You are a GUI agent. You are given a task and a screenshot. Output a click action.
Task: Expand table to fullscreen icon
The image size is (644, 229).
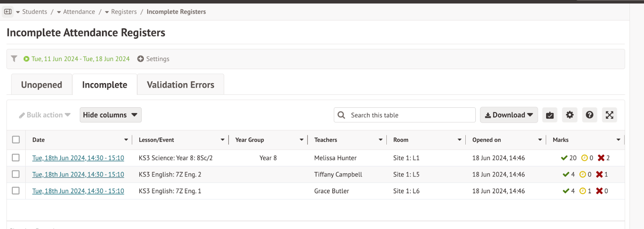tap(609, 115)
